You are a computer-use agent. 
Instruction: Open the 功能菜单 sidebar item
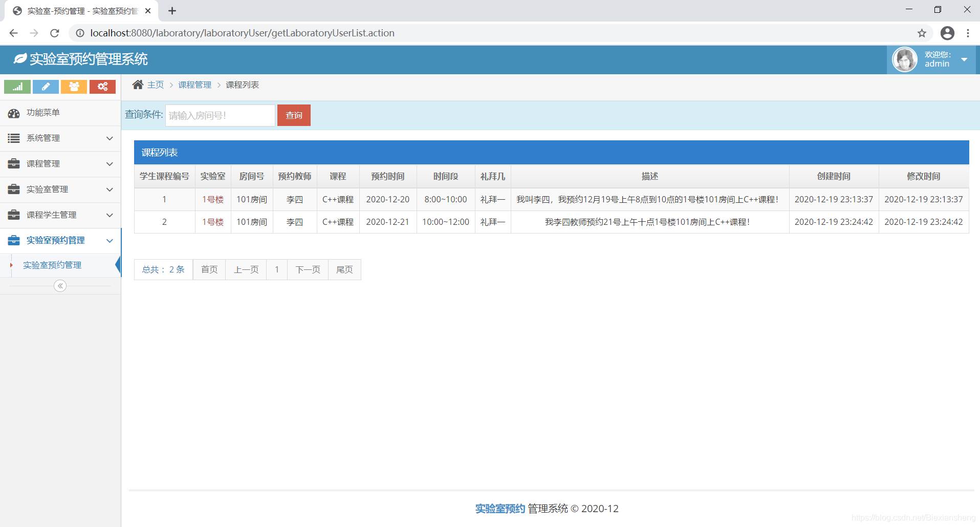(60, 113)
